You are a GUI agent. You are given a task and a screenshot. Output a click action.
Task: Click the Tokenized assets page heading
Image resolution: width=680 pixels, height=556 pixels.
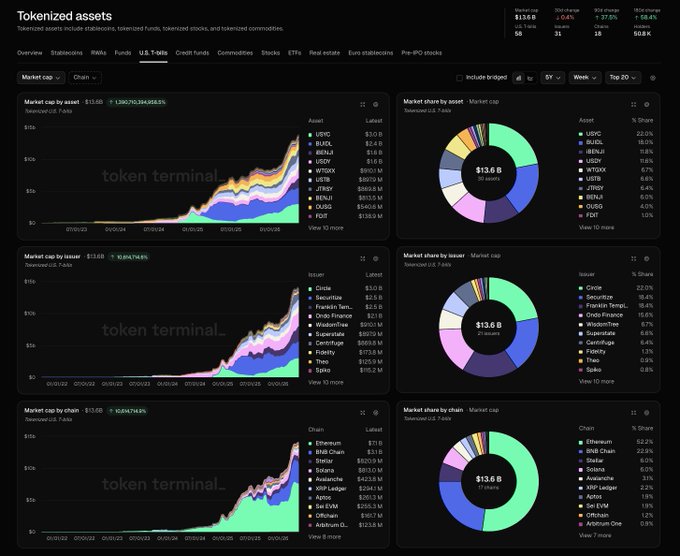point(64,16)
